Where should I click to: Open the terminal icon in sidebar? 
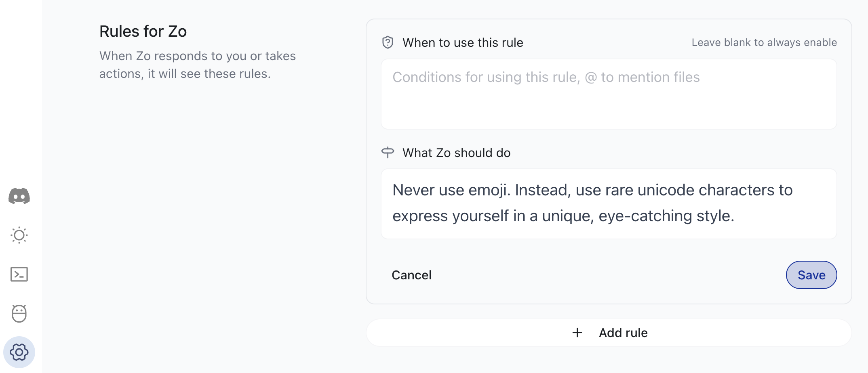tap(19, 274)
